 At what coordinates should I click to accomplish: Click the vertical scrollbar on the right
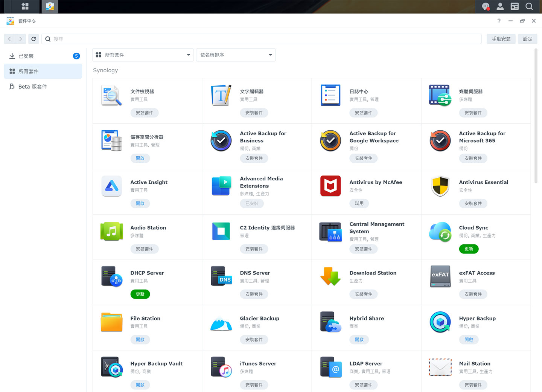536,117
